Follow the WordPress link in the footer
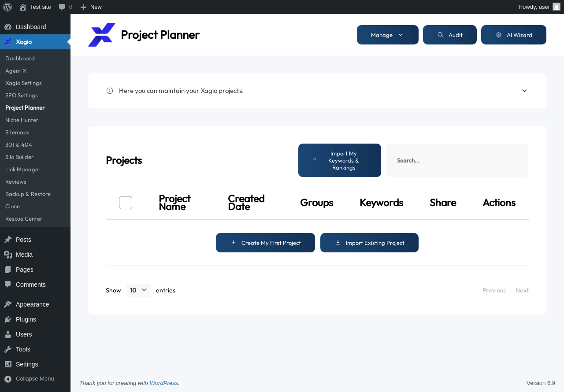The width and height of the screenshot is (564, 392). tap(163, 383)
